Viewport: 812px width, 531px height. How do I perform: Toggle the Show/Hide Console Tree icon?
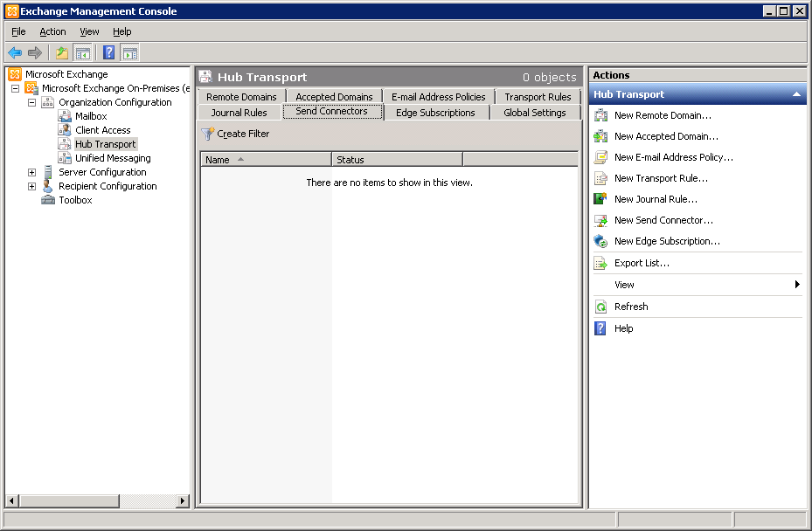click(83, 52)
